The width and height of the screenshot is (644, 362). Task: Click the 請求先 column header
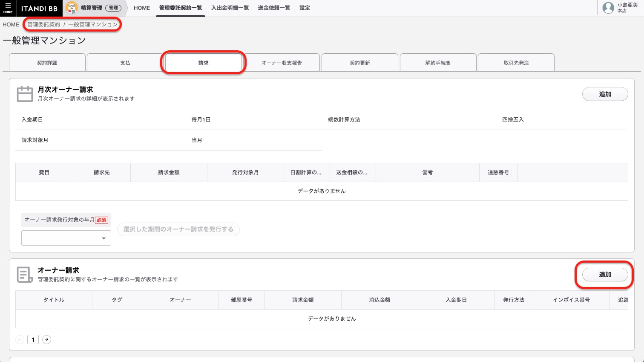[102, 173]
